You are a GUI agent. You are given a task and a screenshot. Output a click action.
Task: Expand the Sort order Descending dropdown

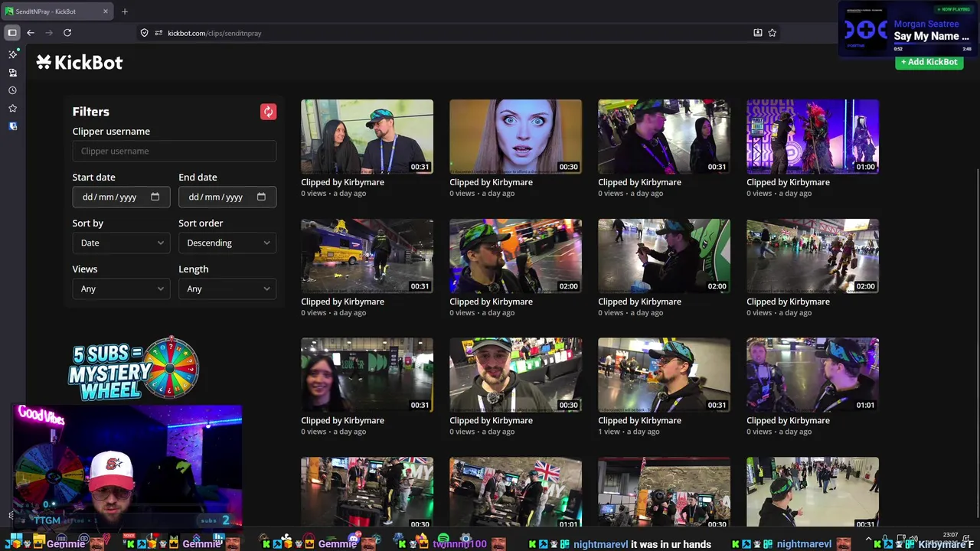pos(227,243)
